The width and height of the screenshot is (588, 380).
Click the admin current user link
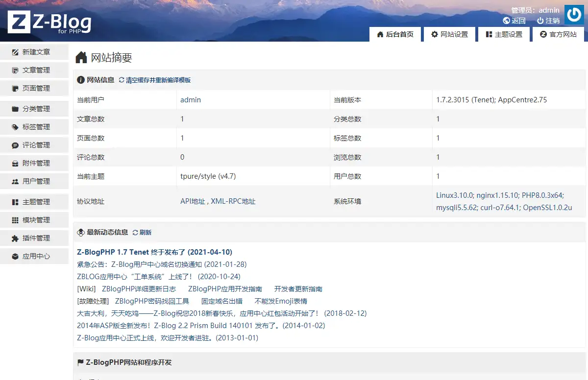[191, 100]
